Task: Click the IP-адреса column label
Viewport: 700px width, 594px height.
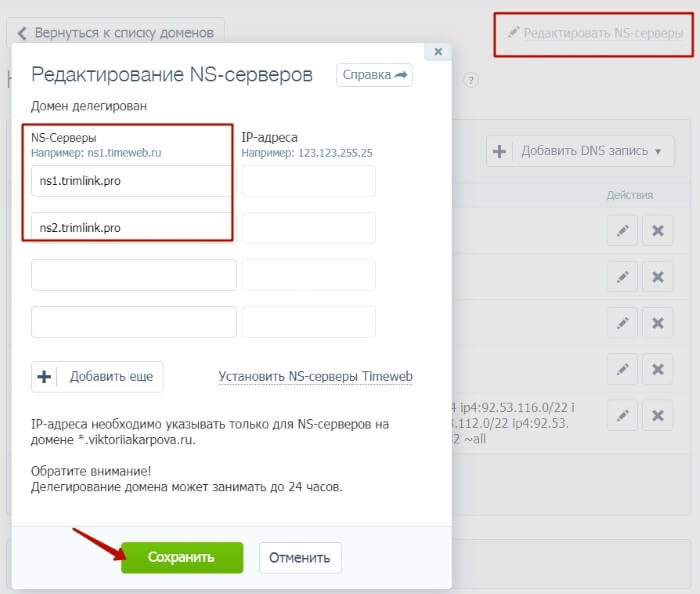Action: pyautogui.click(x=270, y=137)
